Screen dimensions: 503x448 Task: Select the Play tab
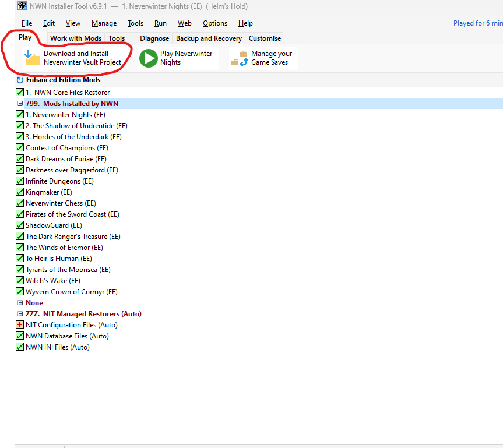(25, 37)
